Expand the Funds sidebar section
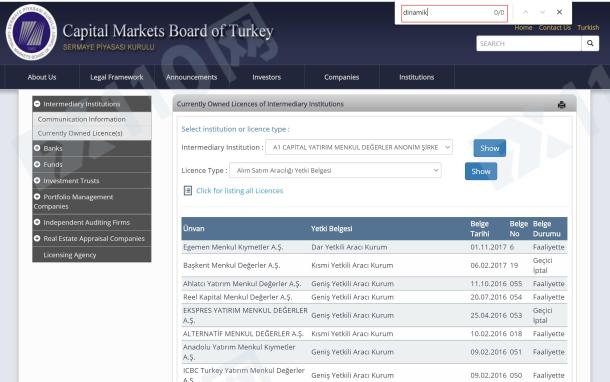This screenshot has height=382, width=610. tap(37, 165)
